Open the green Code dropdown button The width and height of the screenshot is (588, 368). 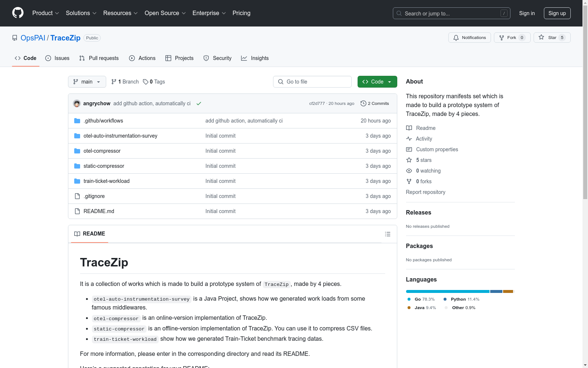coord(377,82)
